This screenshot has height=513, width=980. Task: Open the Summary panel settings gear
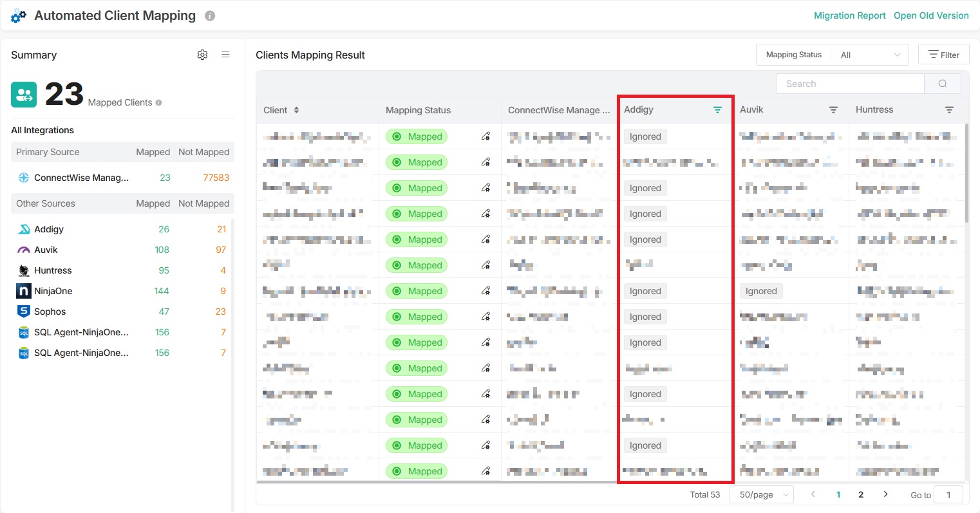pyautogui.click(x=202, y=55)
